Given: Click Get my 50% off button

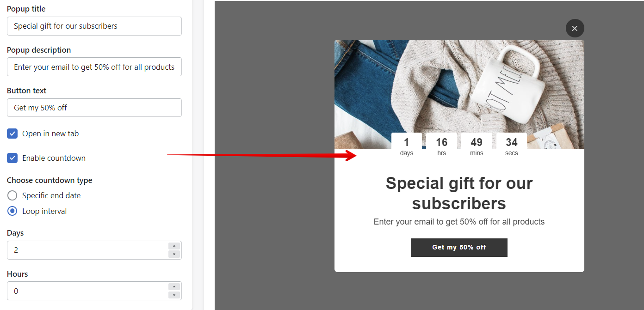Looking at the screenshot, I should [x=459, y=248].
